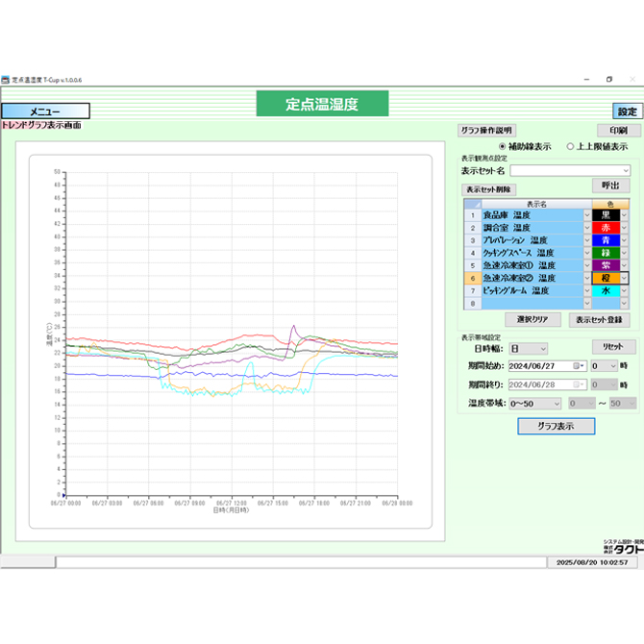Open color dropdown arrow beside 黒
The image size is (644, 644).
point(624,214)
